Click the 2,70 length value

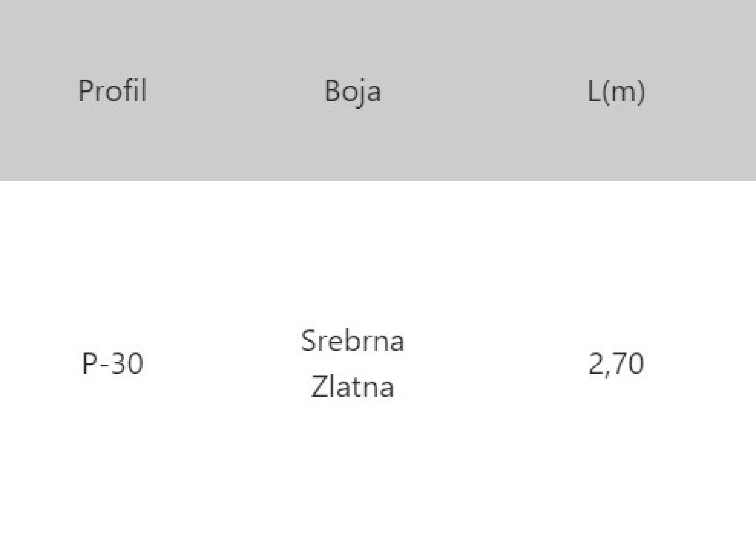pos(616,365)
